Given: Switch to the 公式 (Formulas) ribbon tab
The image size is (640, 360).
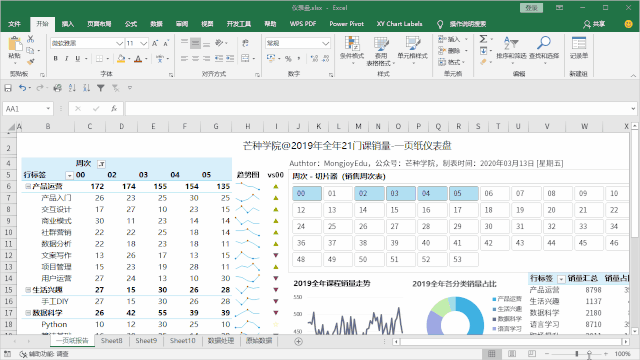Looking at the screenshot, I should pyautogui.click(x=131, y=24).
